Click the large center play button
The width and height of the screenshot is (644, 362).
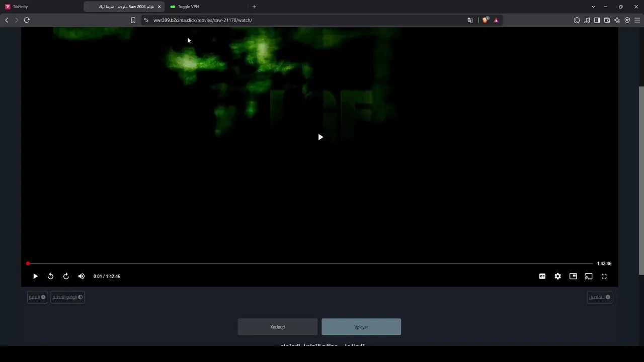pyautogui.click(x=320, y=137)
